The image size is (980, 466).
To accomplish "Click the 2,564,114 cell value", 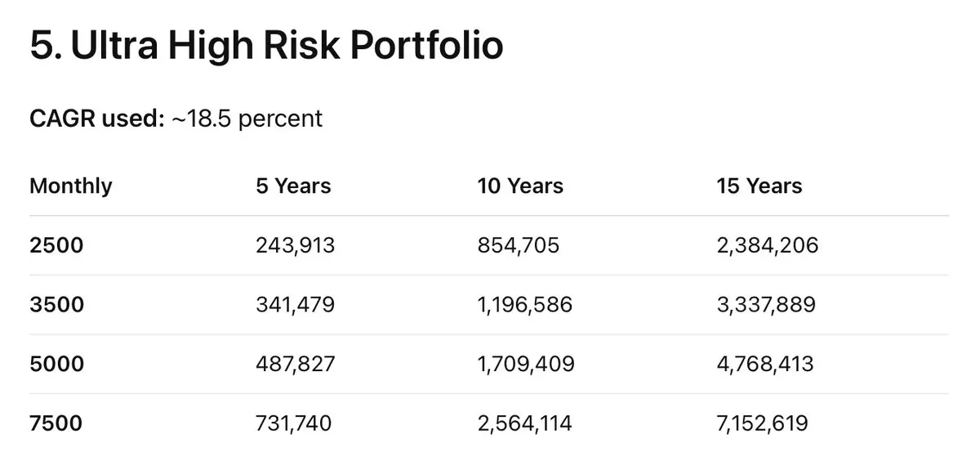I will 525,423.
